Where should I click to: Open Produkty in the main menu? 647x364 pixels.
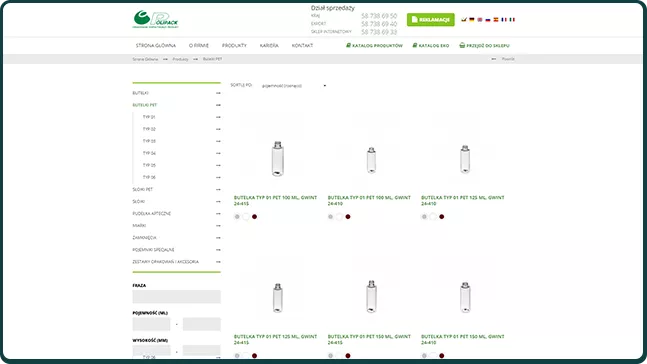(x=234, y=45)
